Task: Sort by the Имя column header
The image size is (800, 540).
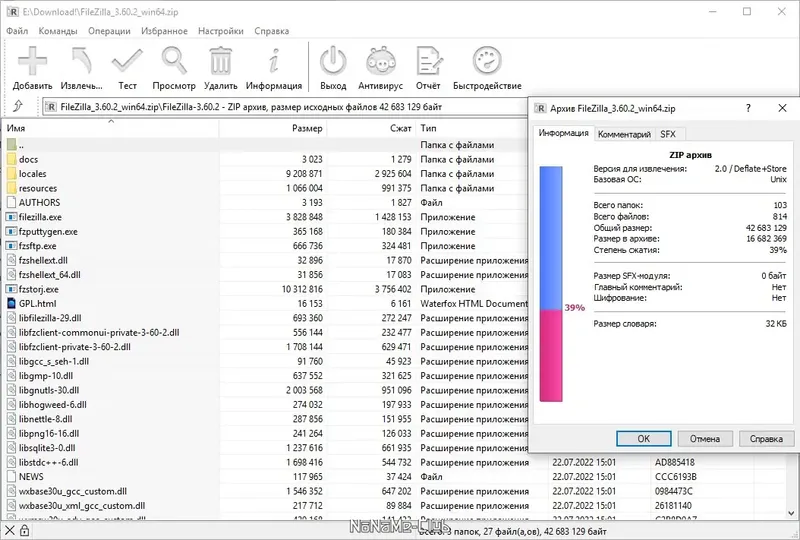Action: point(111,128)
